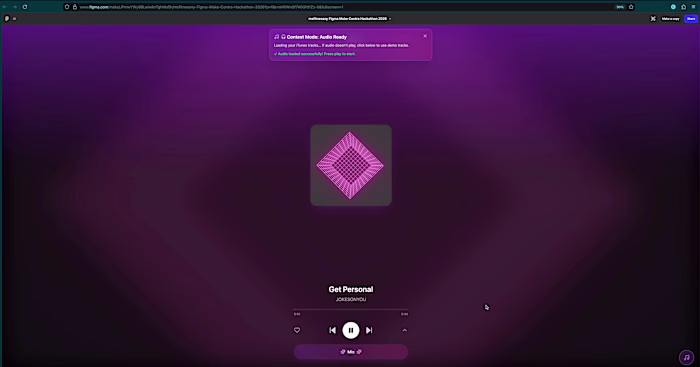Click the shield tracking protection icon

click(x=67, y=7)
